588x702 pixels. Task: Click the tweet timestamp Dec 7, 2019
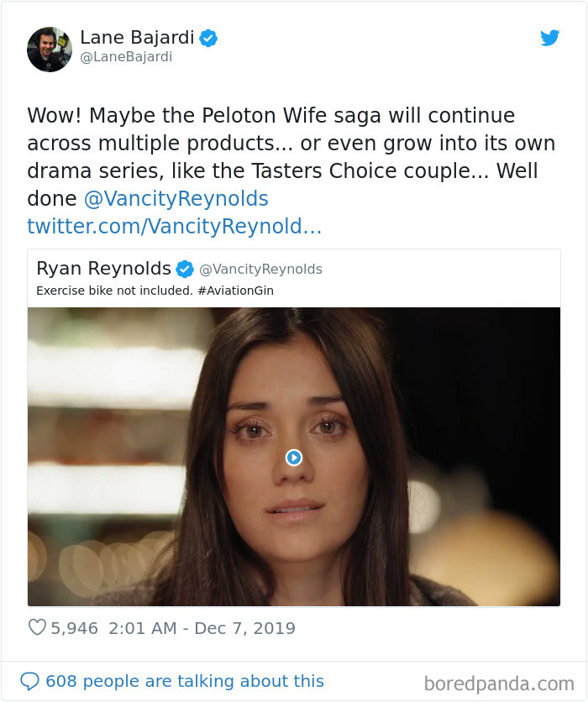click(202, 627)
